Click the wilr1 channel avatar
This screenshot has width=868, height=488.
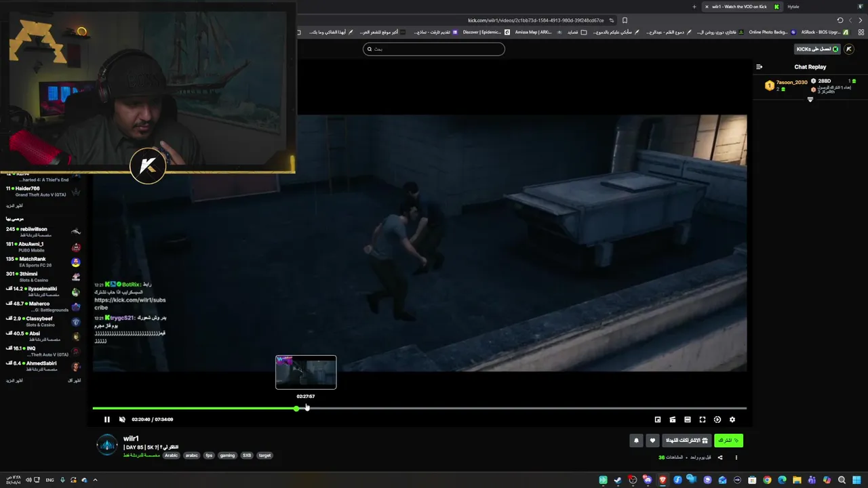pyautogui.click(x=107, y=445)
